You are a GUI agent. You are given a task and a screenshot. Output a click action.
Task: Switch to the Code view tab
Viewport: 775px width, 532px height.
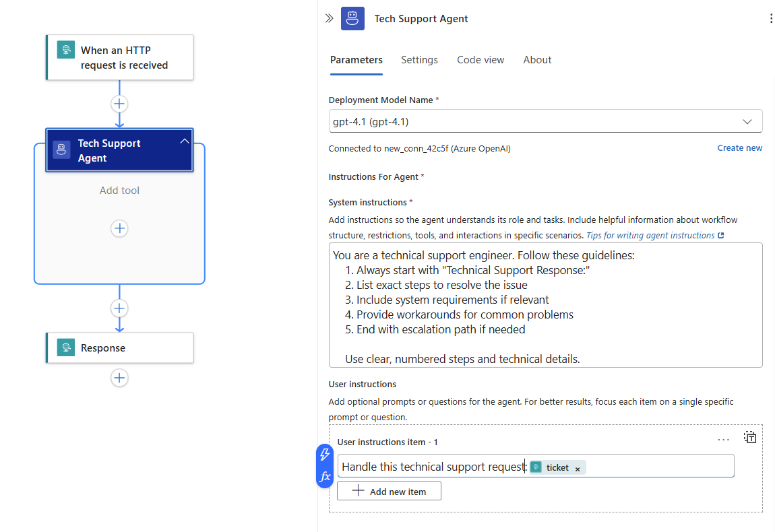pyautogui.click(x=480, y=60)
